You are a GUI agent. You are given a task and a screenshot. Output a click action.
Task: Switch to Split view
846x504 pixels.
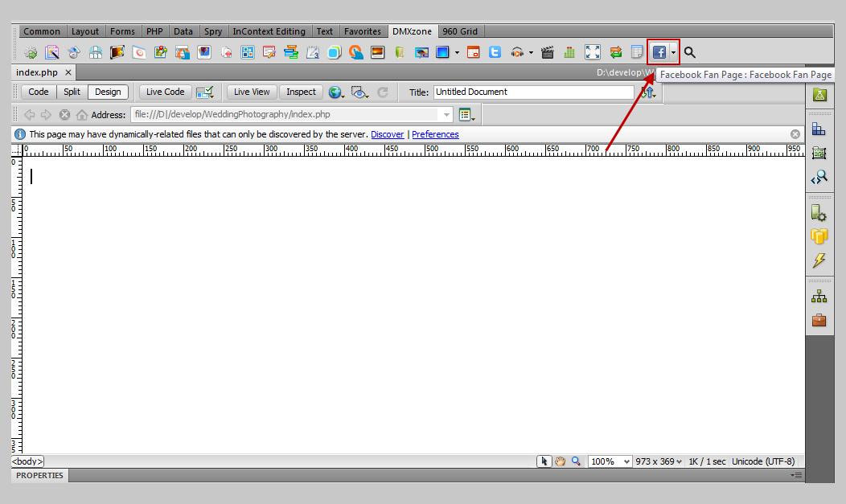click(x=72, y=92)
